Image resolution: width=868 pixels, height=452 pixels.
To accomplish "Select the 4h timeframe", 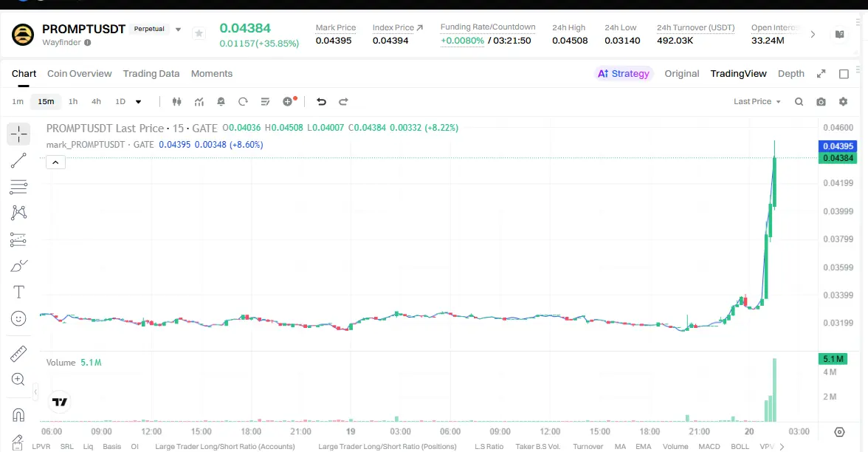I will point(96,101).
